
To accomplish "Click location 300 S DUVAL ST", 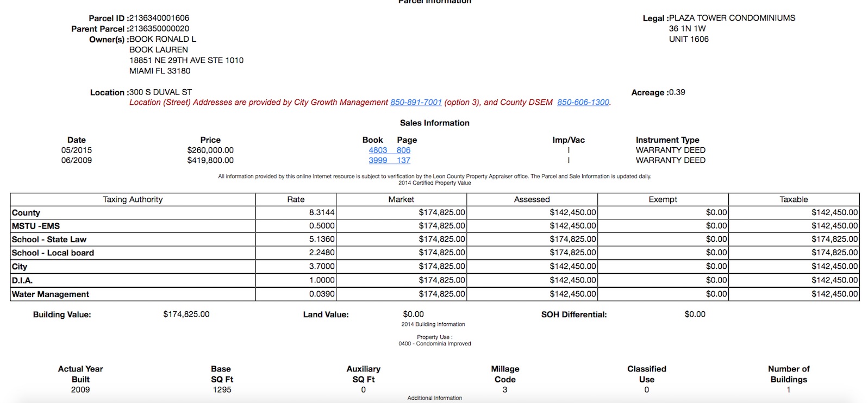I will [x=160, y=92].
